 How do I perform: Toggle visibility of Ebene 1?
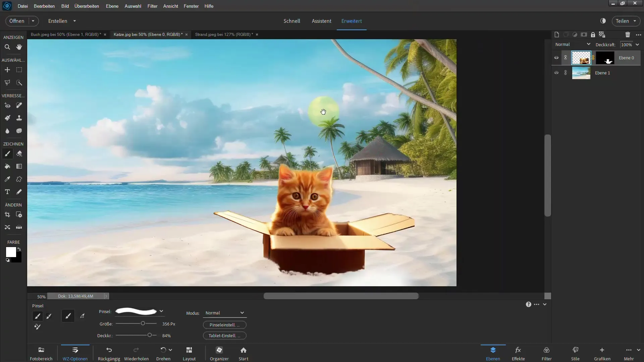click(x=556, y=72)
